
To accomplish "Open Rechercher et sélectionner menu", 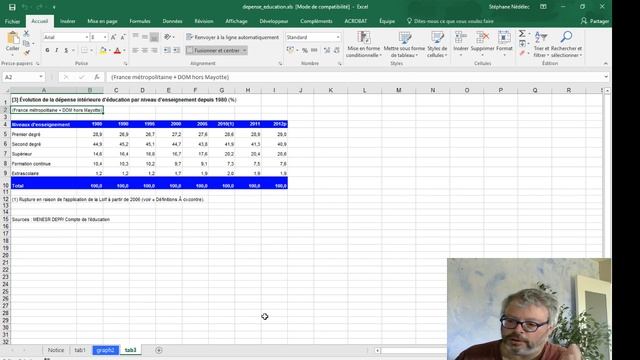I will click(566, 44).
